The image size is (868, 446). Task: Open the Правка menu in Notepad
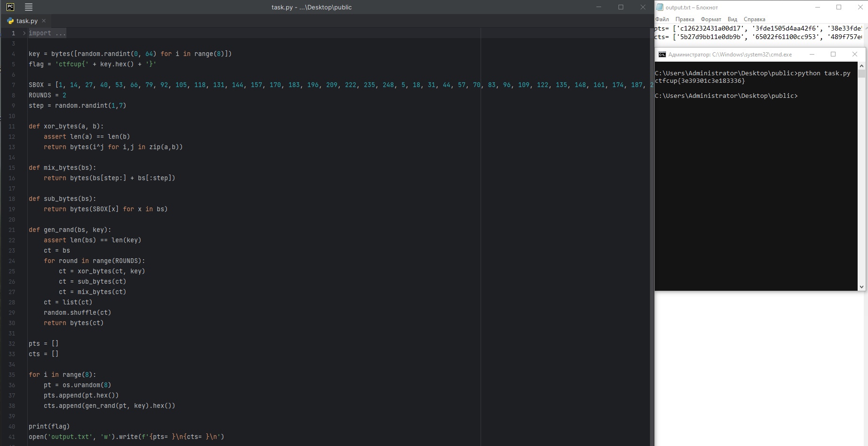[684, 19]
